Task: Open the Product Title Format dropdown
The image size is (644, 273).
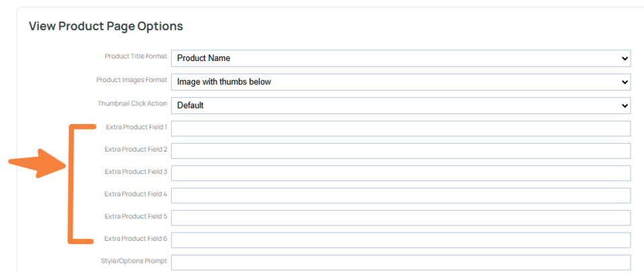Action: tap(400, 58)
